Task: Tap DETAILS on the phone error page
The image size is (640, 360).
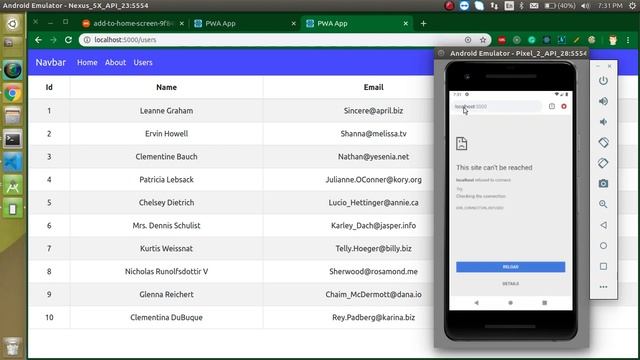Action: (x=510, y=283)
